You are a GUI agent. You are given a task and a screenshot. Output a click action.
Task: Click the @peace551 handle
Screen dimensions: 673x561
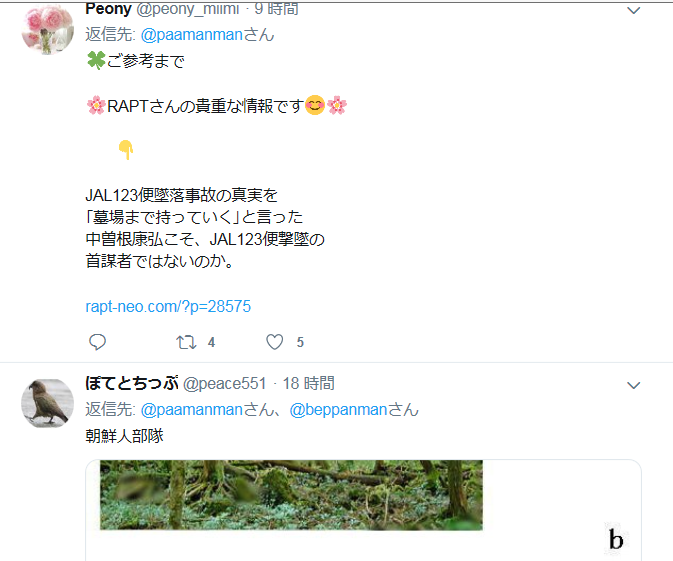pos(224,383)
